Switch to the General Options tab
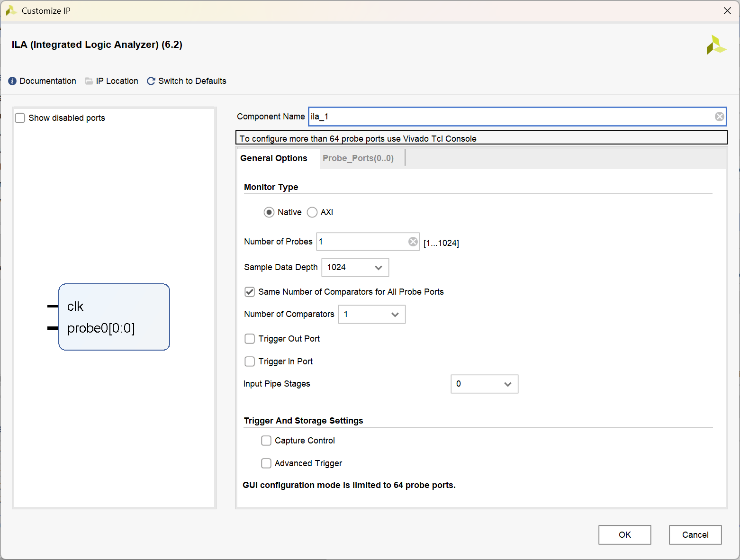740x560 pixels. [x=274, y=158]
